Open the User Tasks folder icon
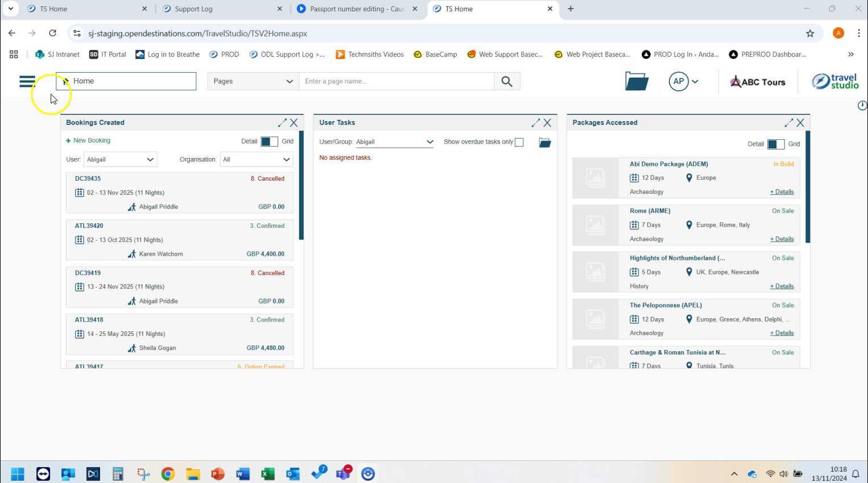 [x=545, y=142]
